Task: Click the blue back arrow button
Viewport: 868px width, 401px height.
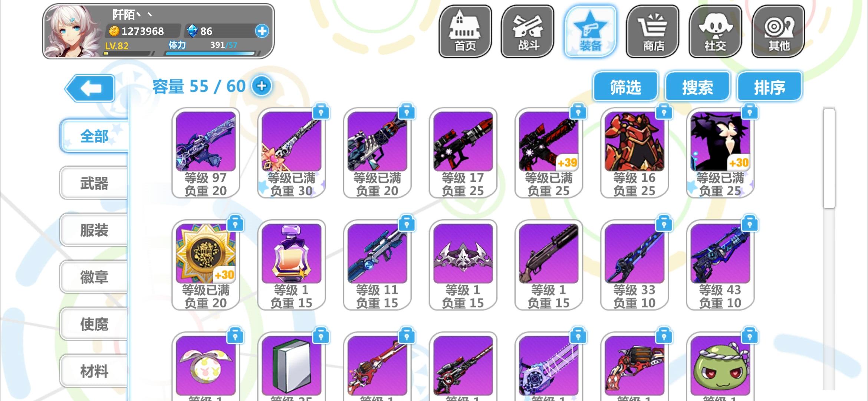Action: [90, 88]
